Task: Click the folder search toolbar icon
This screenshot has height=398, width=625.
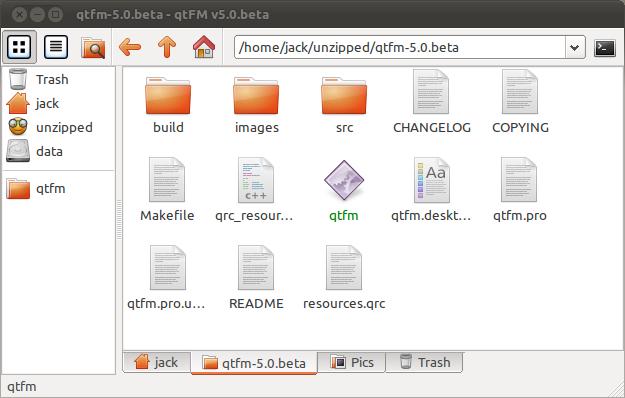Action: pos(93,48)
